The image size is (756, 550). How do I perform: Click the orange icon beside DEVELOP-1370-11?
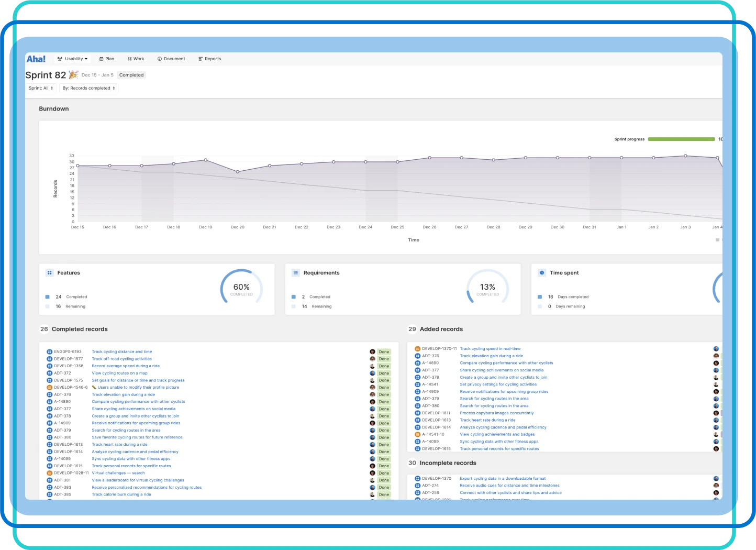417,349
